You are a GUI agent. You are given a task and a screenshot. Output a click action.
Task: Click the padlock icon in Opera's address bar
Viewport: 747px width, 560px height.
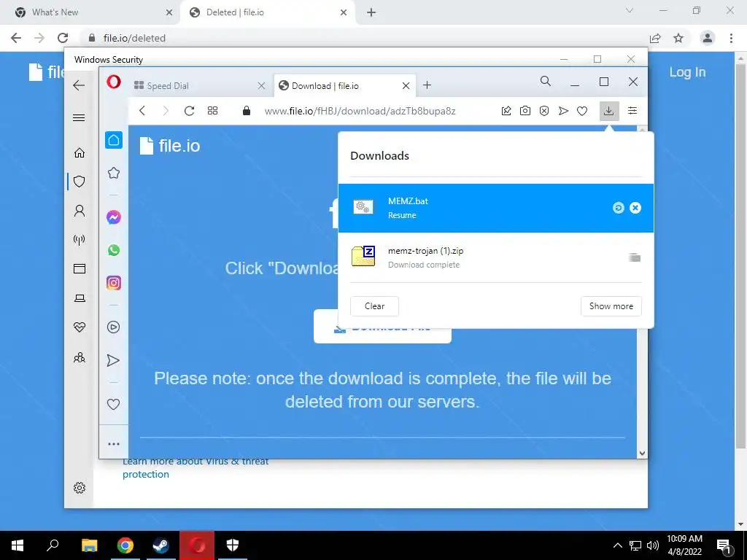pyautogui.click(x=247, y=111)
